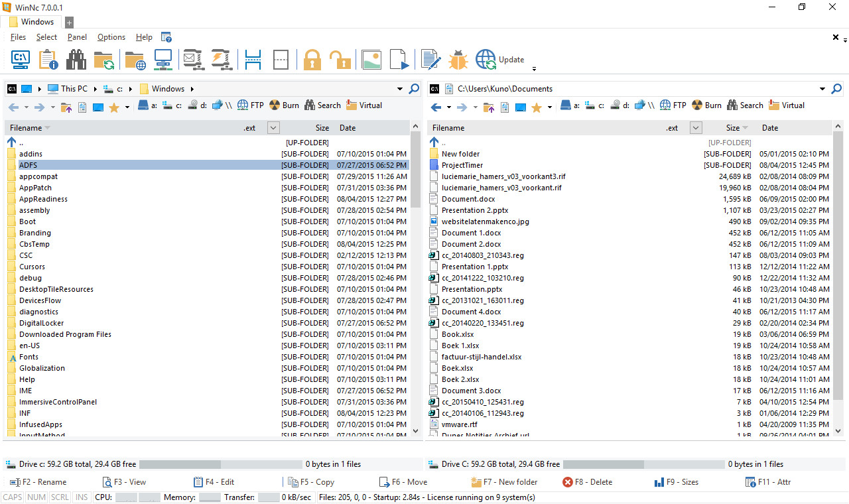The height and width of the screenshot is (504, 849).
Task: Click the right Drive C: usage bar
Action: [643, 464]
